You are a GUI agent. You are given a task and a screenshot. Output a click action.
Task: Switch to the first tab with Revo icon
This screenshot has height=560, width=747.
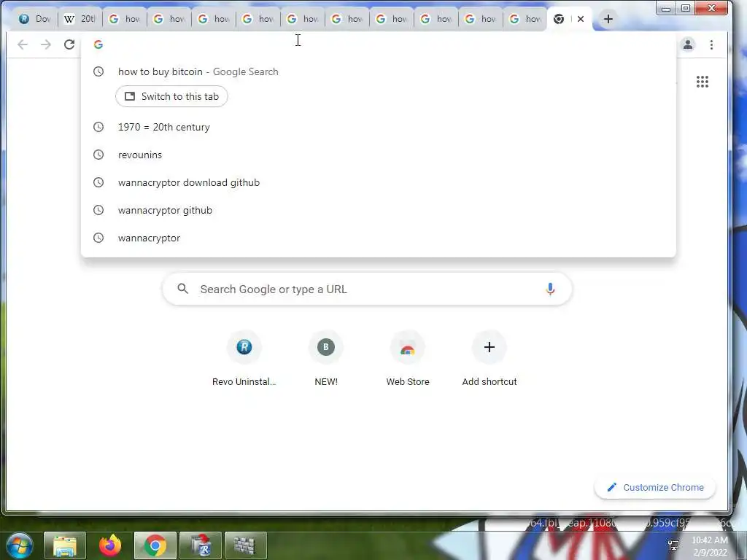(x=34, y=19)
